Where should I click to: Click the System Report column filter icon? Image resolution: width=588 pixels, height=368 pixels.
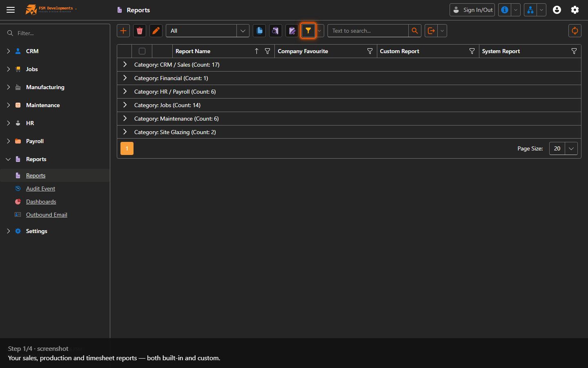(x=574, y=51)
